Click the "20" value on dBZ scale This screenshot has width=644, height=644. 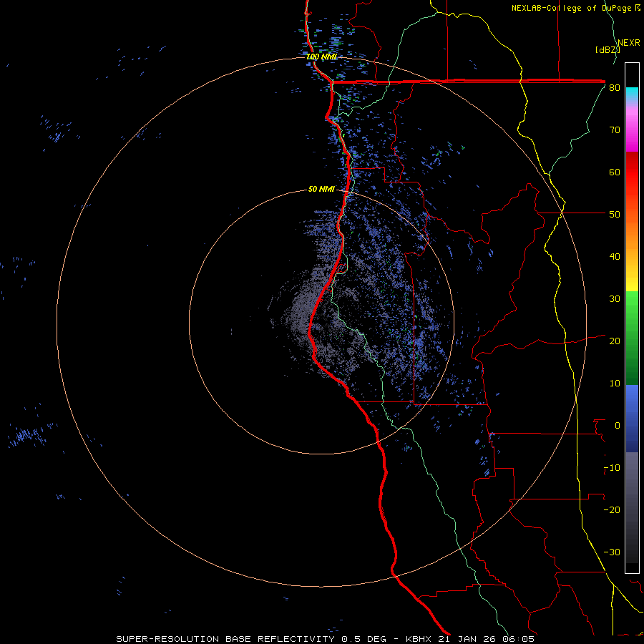click(x=615, y=341)
